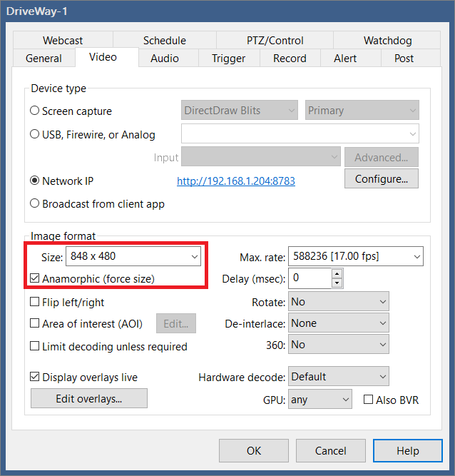Enable the Also BVR checkbox

tap(368, 399)
